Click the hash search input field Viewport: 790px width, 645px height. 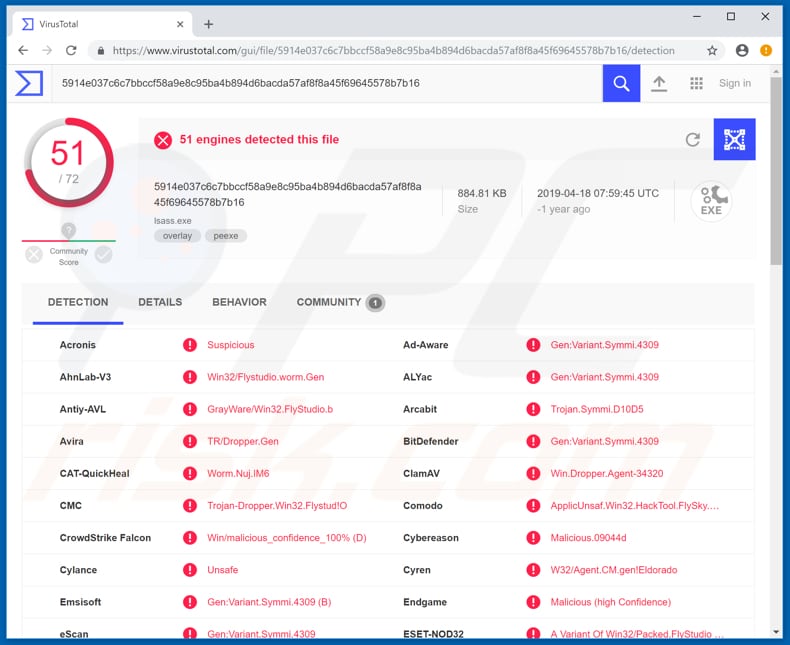click(327, 83)
